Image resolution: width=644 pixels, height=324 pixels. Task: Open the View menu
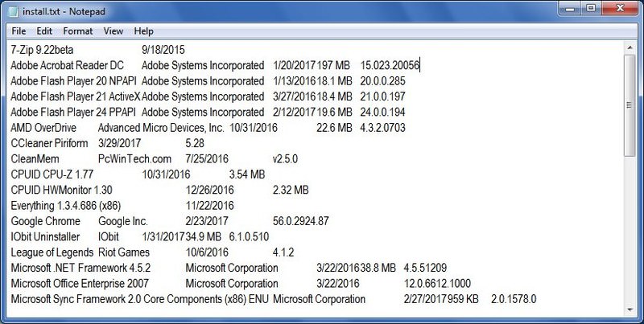click(114, 31)
